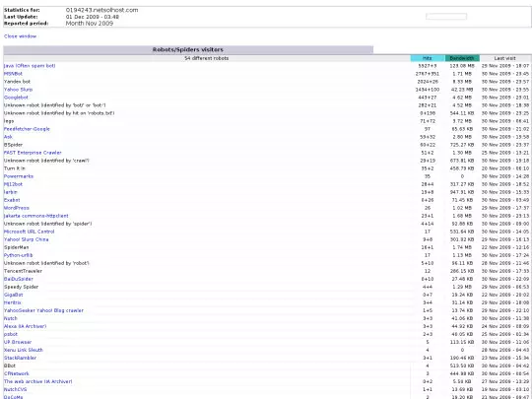This screenshot has height=399, width=532.
Task: Select Unknown robot identified by 'crawl' text
Action: [46, 161]
